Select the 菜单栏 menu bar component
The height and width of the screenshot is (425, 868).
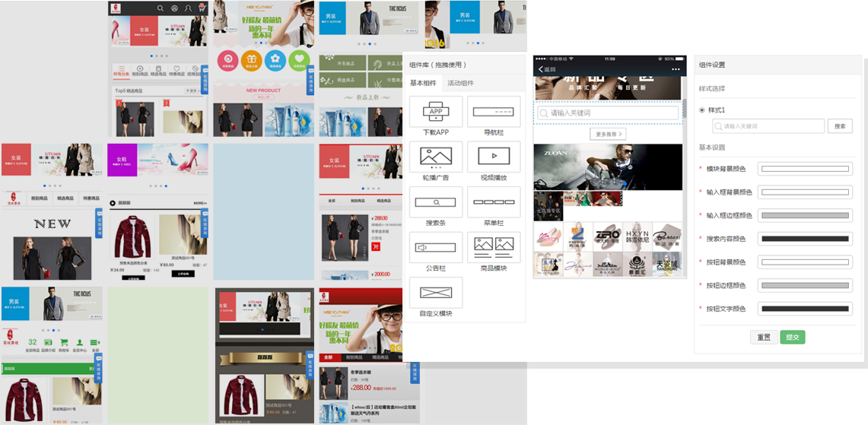[x=494, y=202]
